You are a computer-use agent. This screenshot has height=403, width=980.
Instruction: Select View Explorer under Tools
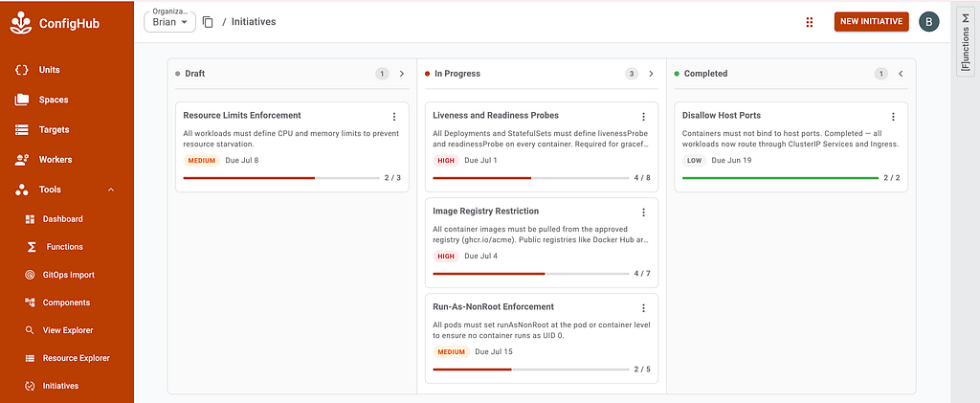tap(67, 330)
